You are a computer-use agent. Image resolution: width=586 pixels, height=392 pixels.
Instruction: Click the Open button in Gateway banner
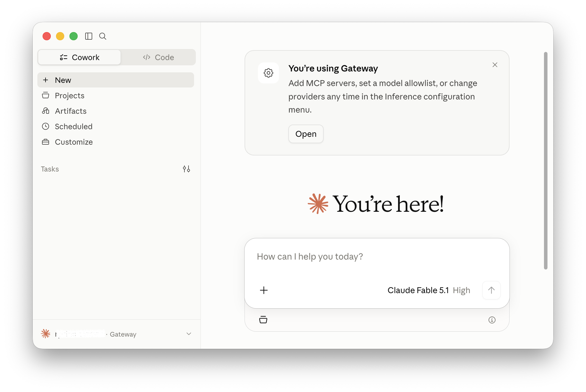[306, 134]
